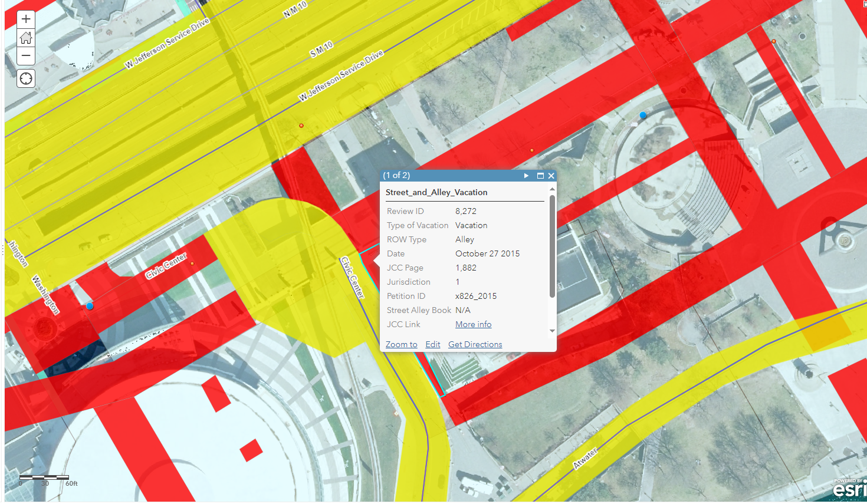867x504 pixels.
Task: Open the More info JCC link
Action: click(473, 324)
